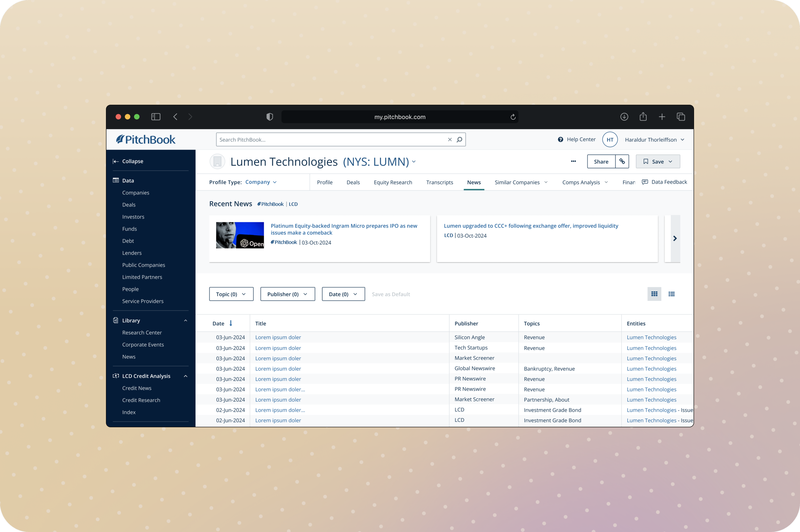Open the Profile Type Company dropdown
The height and width of the screenshot is (532, 800).
click(261, 182)
